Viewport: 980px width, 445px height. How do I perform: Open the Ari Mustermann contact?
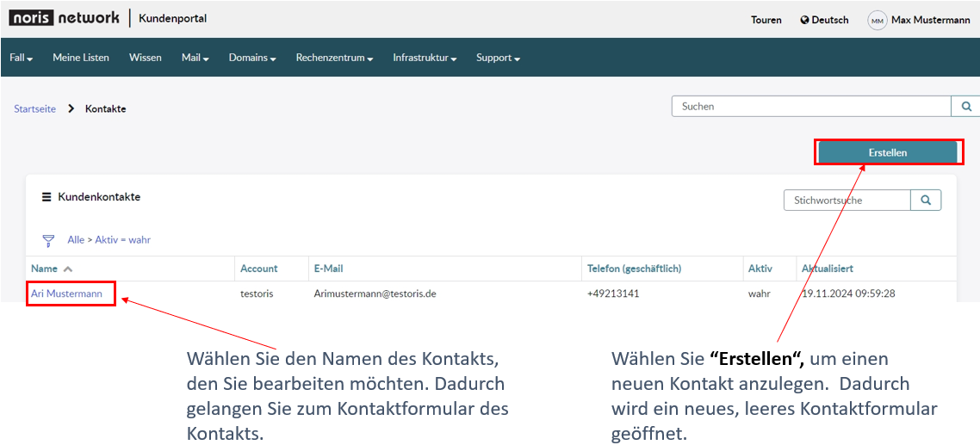[x=66, y=294]
